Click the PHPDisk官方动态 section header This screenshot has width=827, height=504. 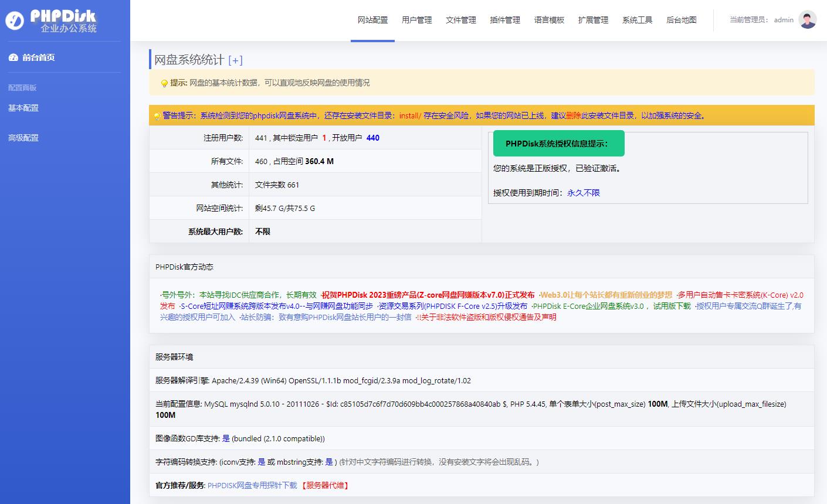click(184, 267)
